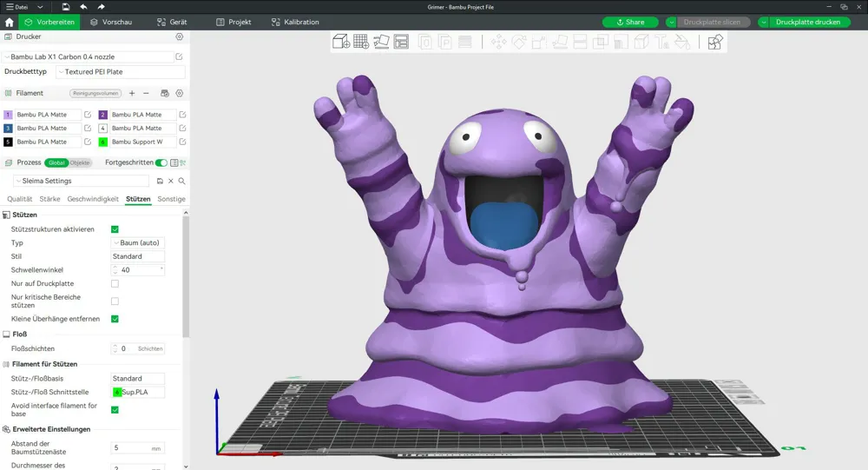Search process settings with magnifier icon
The width and height of the screenshot is (868, 470).
(x=181, y=181)
